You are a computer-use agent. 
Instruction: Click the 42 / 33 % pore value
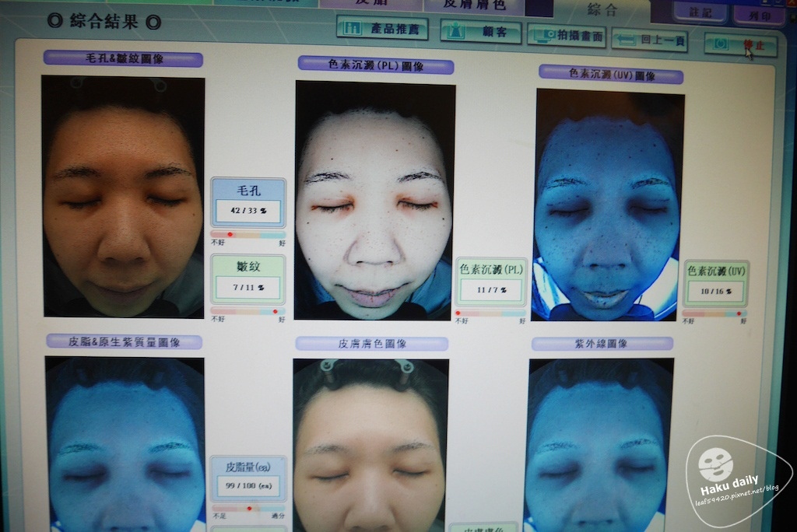[248, 211]
